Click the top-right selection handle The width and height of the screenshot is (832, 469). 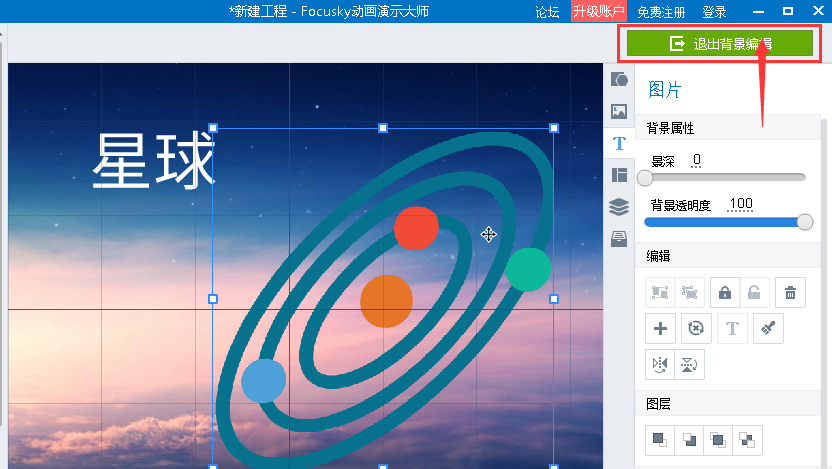point(554,128)
